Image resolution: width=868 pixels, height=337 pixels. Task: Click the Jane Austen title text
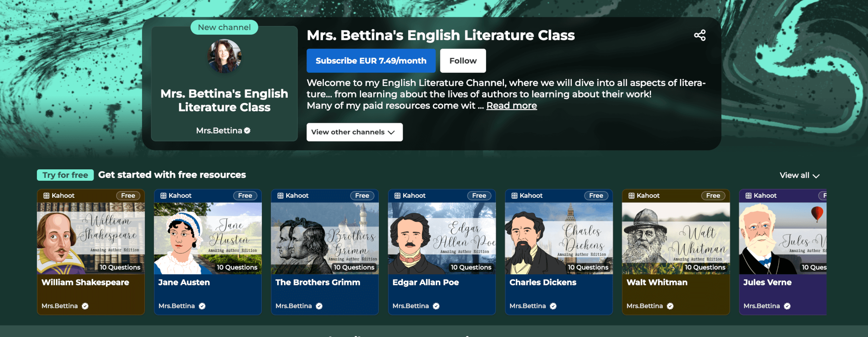(184, 282)
